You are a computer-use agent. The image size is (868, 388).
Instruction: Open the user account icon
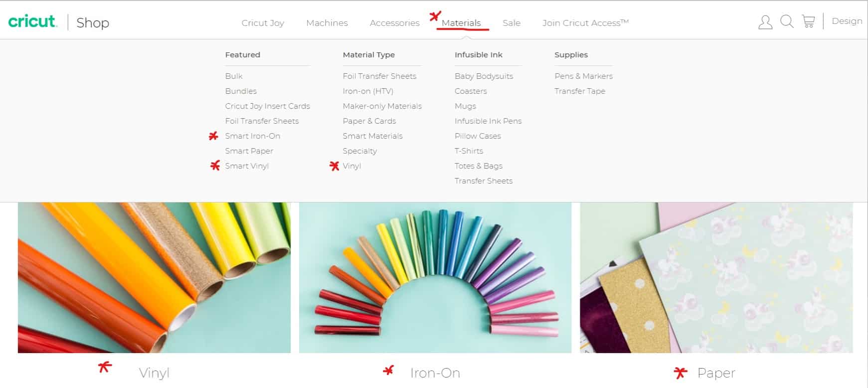pyautogui.click(x=765, y=22)
